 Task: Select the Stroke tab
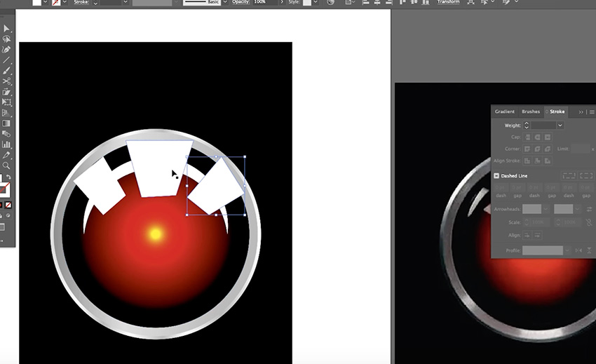pos(557,112)
